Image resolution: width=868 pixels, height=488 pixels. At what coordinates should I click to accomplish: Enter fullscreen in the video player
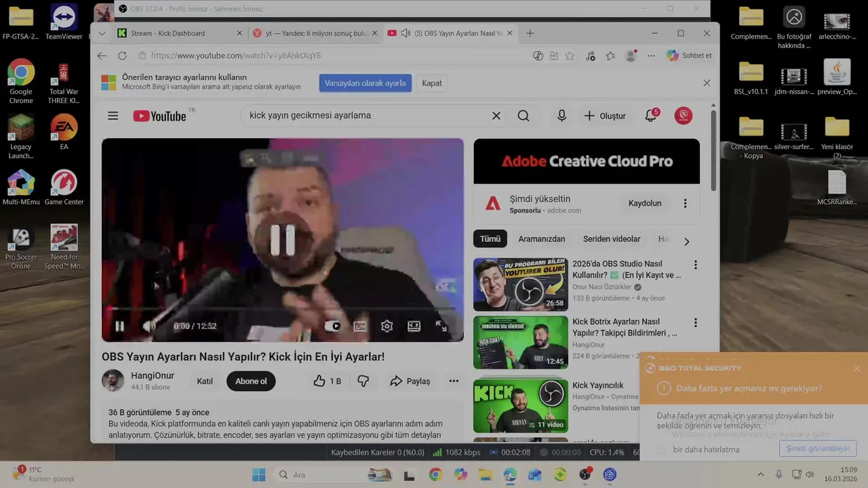(x=441, y=326)
